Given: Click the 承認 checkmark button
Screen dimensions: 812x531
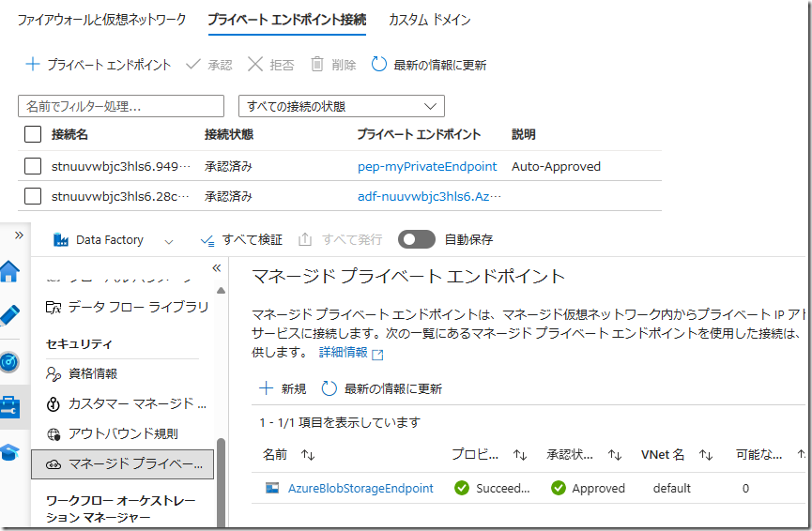Looking at the screenshot, I should click(209, 65).
